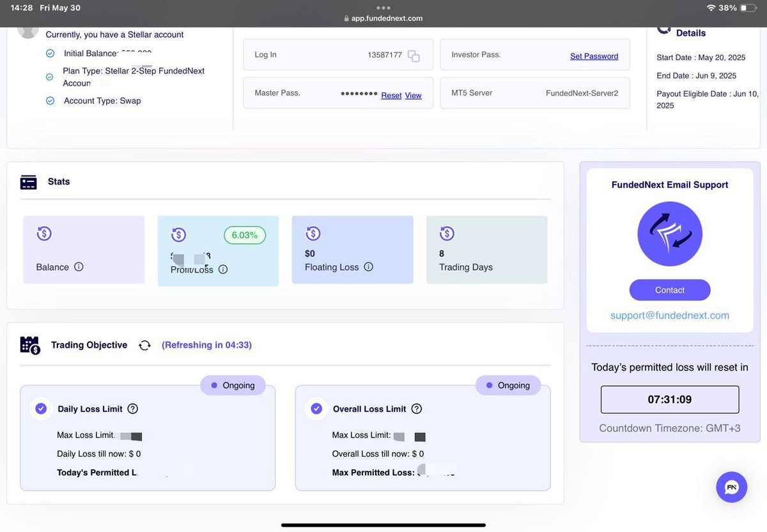Click the 07:31:09 countdown timer
The width and height of the screenshot is (767, 532).
pos(670,400)
